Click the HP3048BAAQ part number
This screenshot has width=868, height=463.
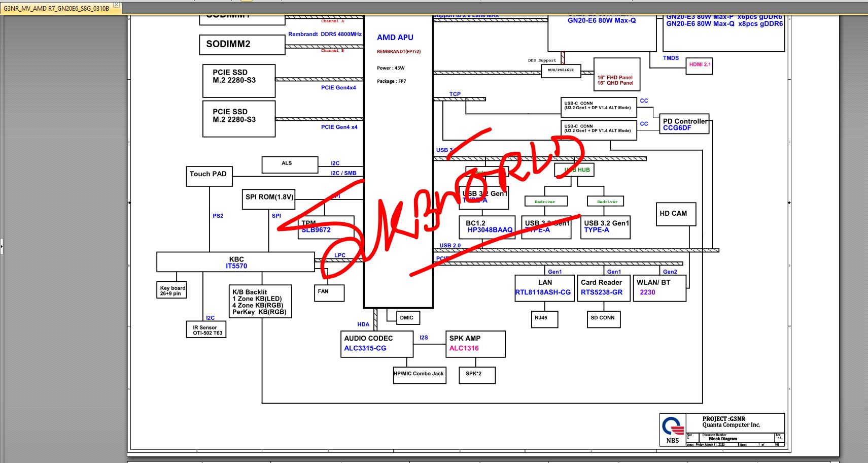(490, 230)
